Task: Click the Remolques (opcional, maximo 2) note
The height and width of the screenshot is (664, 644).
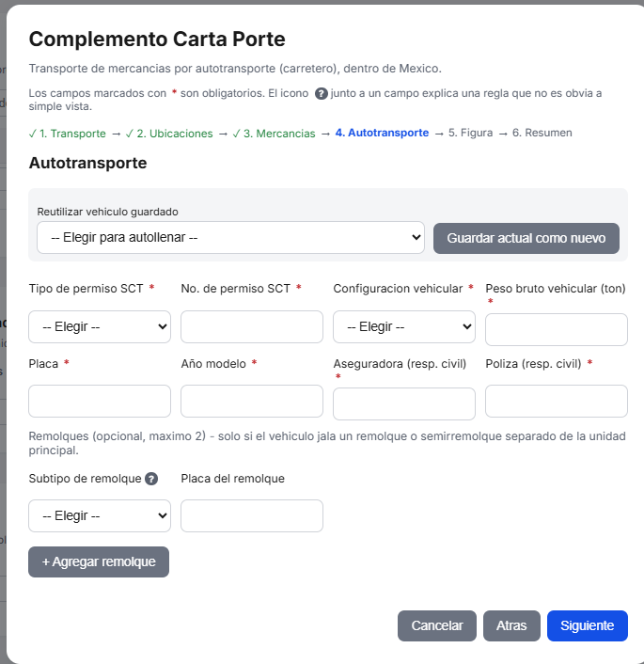Action: point(327,443)
